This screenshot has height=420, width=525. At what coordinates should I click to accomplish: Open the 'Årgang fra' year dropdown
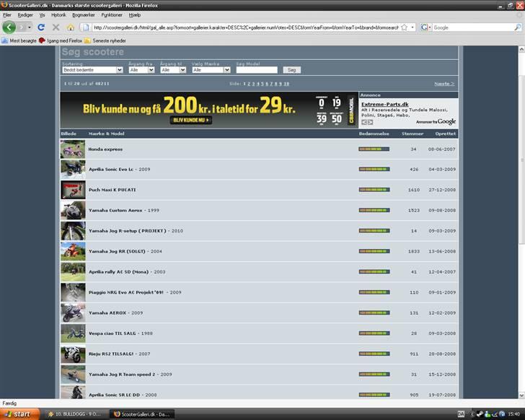click(141, 70)
